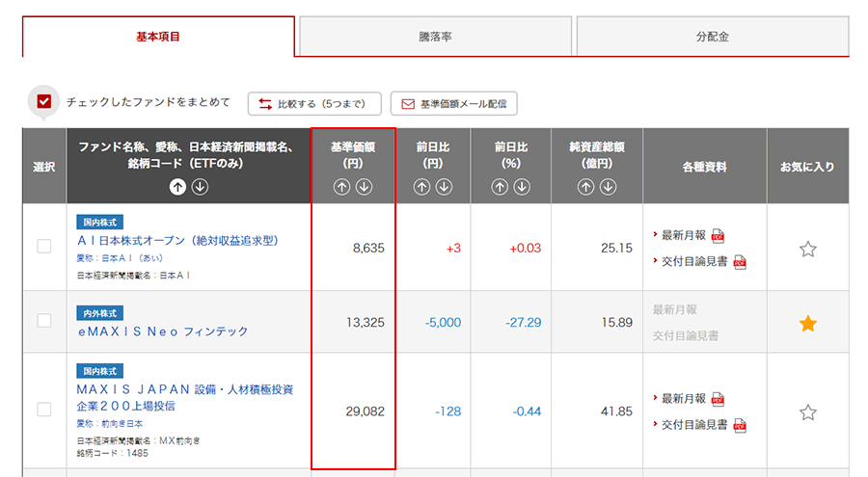Click the -27.29 percent change value
868x477 pixels.
coord(523,323)
